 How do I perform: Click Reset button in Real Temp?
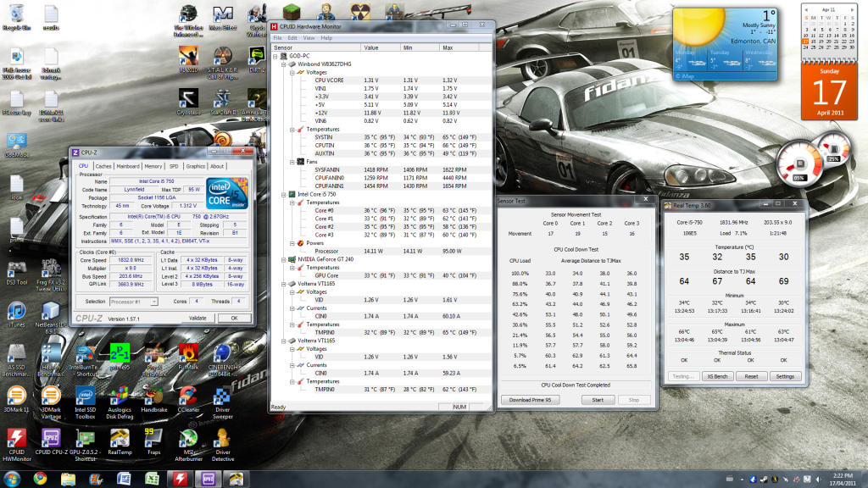tap(751, 376)
